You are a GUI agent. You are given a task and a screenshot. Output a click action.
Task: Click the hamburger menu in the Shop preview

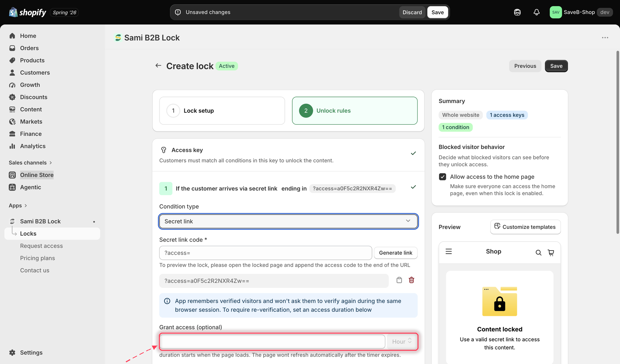point(449,251)
